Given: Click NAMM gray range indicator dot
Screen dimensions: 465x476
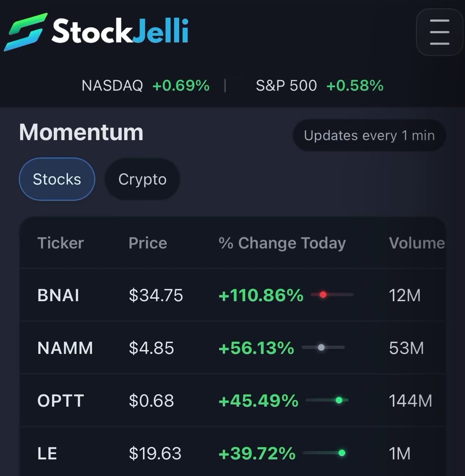Looking at the screenshot, I should point(321,347).
